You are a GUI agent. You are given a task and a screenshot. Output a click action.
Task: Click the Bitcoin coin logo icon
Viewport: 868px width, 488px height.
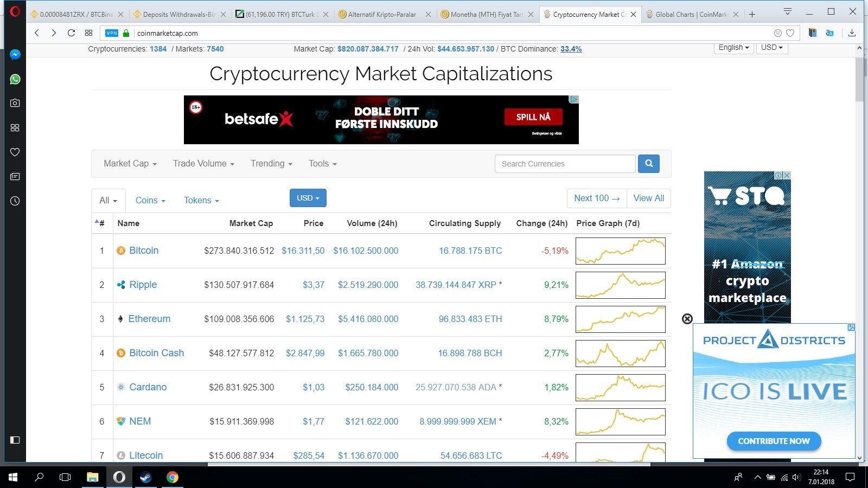[121, 251]
